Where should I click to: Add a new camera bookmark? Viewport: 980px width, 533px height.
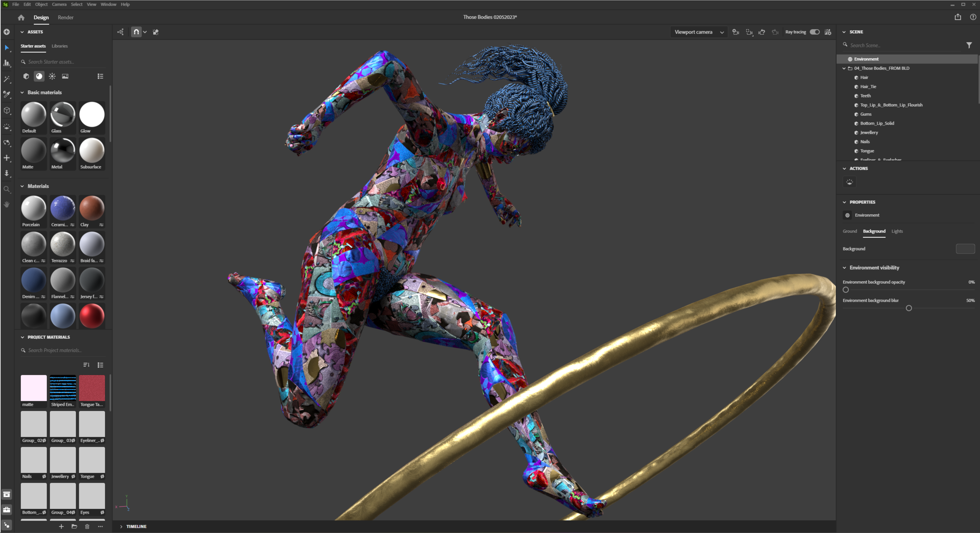tap(736, 32)
